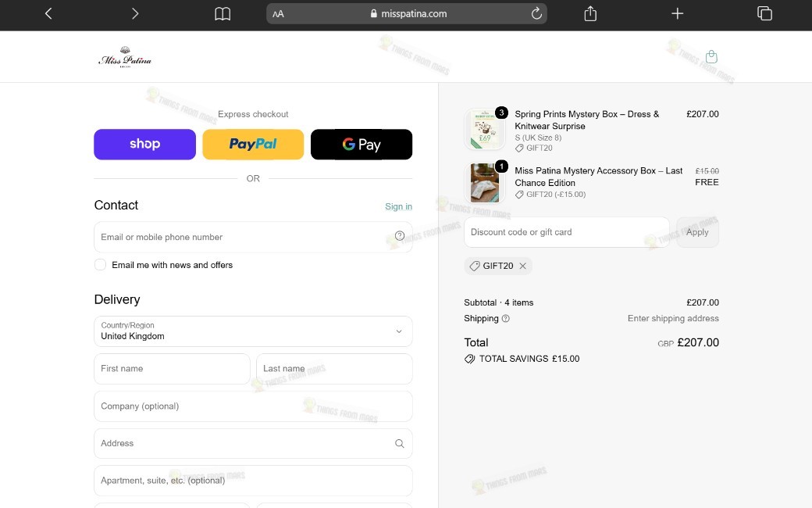This screenshot has width=812, height=508.
Task: Go back with Safari's back arrow
Action: click(x=48, y=13)
